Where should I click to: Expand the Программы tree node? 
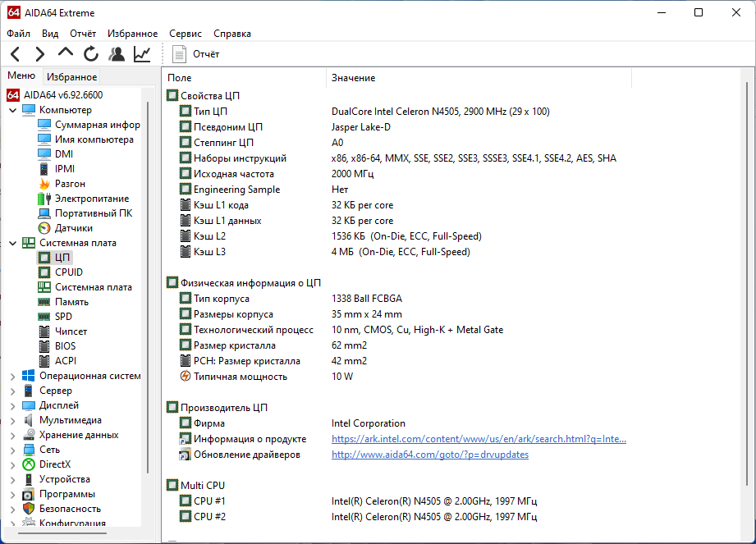(x=13, y=495)
